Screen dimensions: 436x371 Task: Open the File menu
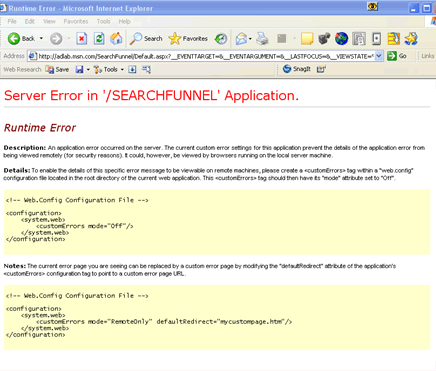tap(12, 21)
